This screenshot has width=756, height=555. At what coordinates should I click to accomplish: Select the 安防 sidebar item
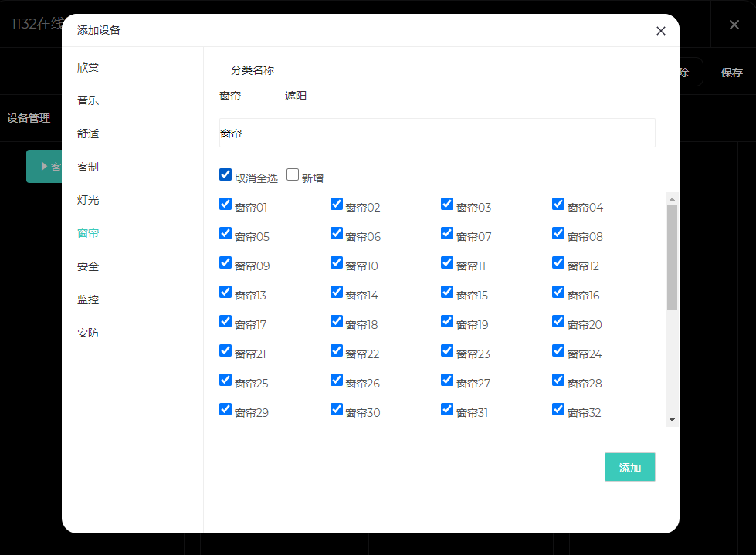click(88, 333)
